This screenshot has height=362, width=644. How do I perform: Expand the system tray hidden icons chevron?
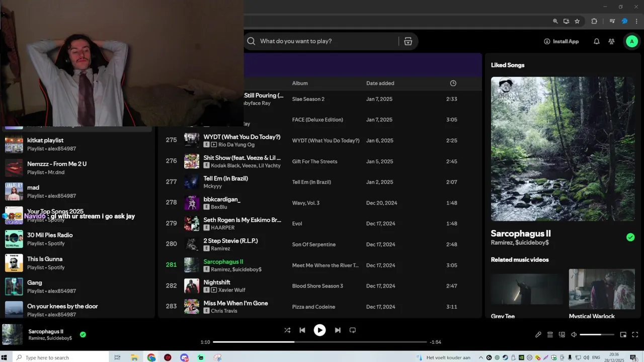(480, 357)
